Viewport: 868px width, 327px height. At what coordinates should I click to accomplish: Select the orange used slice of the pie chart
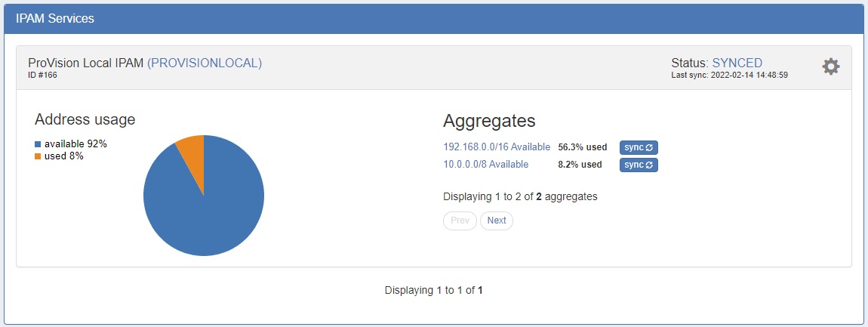[x=192, y=150]
